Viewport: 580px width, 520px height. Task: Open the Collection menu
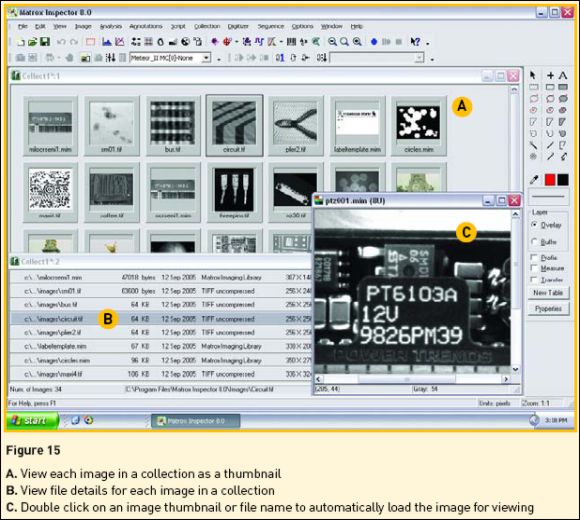(x=207, y=26)
